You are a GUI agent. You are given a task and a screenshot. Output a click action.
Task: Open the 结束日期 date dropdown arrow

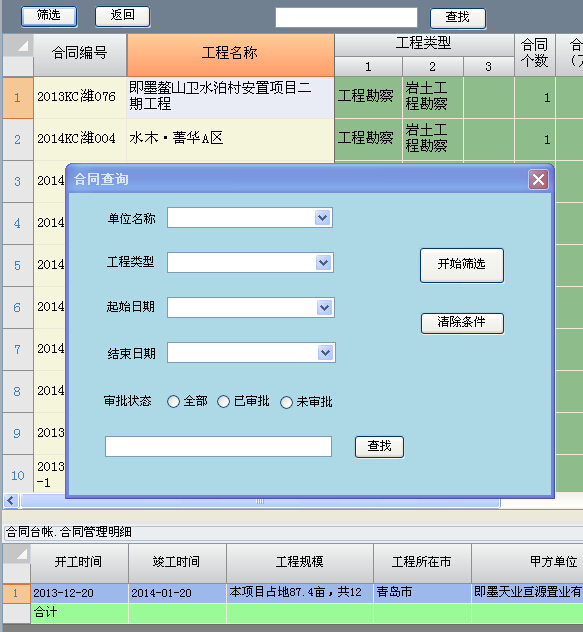tap(325, 353)
